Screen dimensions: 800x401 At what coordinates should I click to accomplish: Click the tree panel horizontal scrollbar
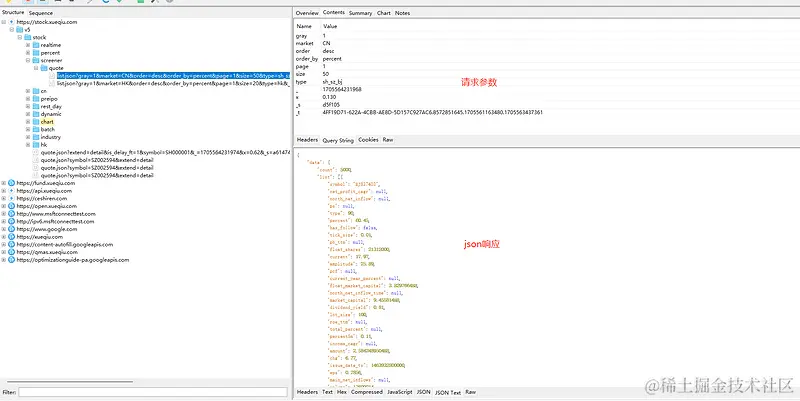(70, 381)
